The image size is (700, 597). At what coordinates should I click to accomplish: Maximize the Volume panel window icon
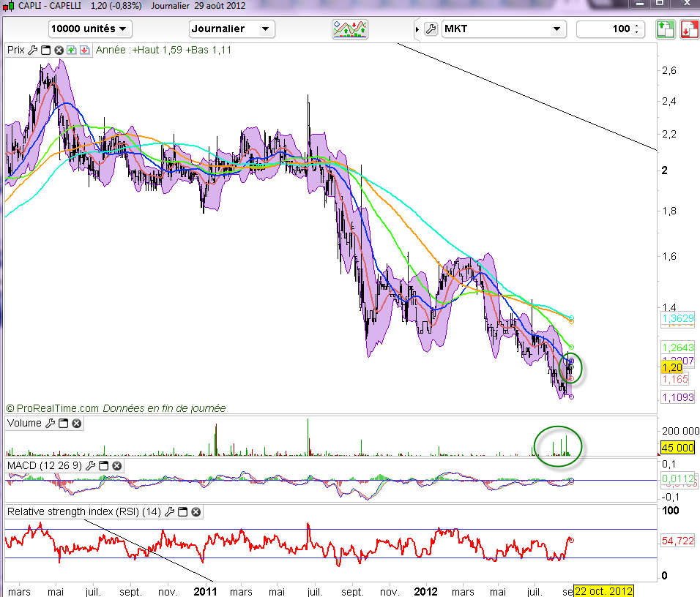(64, 423)
